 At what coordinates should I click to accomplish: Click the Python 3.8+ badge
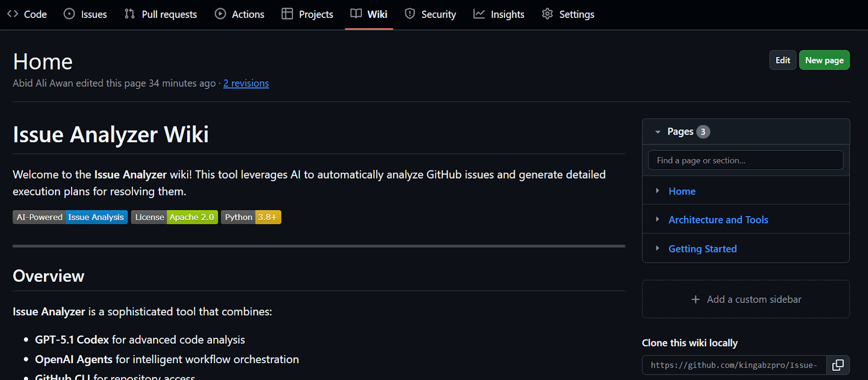tap(251, 217)
